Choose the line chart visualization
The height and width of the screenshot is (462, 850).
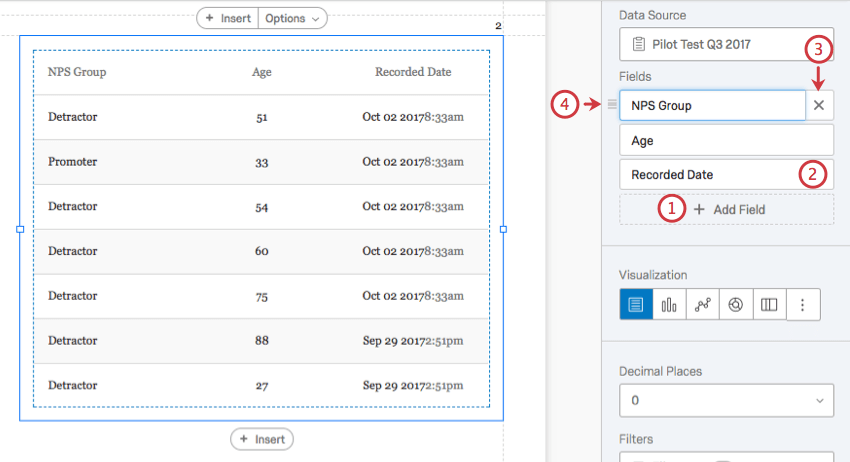[x=702, y=305]
